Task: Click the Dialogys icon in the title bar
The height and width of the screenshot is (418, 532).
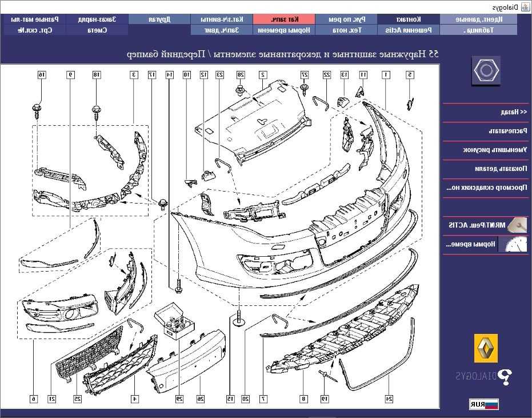Action: point(523,7)
